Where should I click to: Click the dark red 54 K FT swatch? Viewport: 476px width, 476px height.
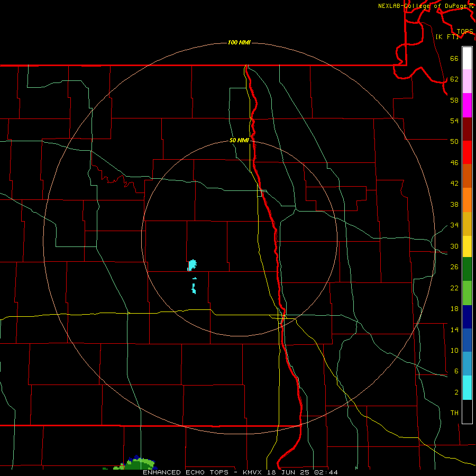(x=467, y=129)
